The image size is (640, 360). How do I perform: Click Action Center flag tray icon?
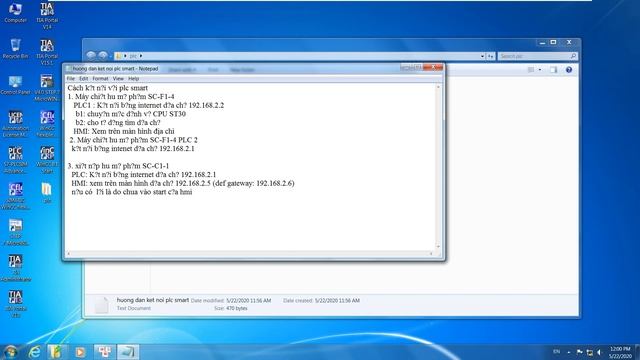click(579, 352)
